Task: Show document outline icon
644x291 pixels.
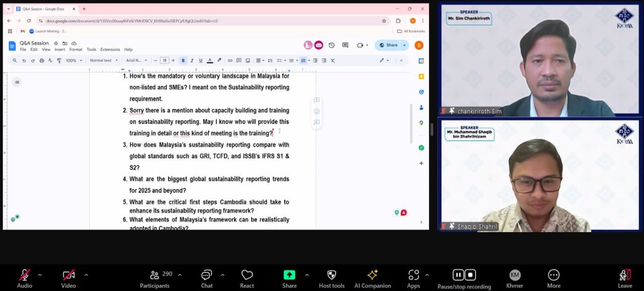Action: [x=17, y=82]
